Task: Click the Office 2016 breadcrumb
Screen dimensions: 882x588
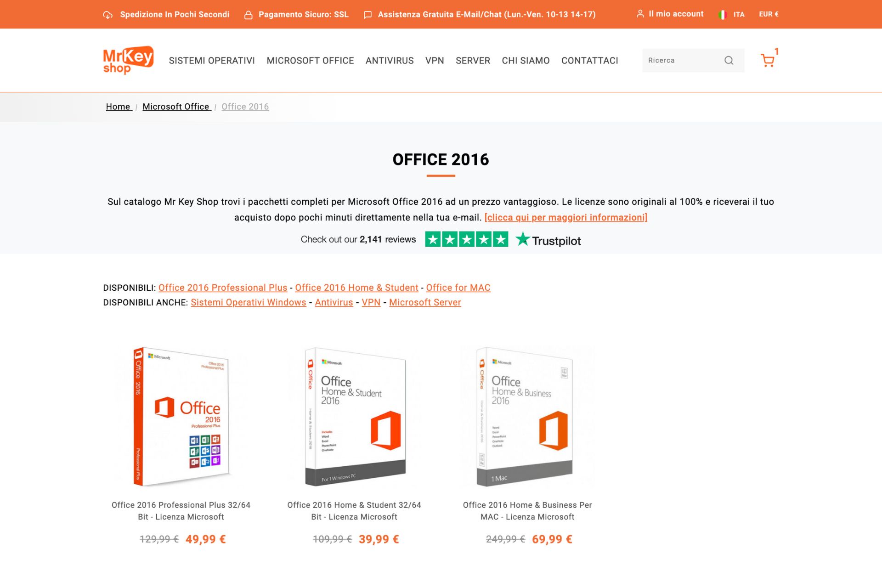Action: pos(245,107)
